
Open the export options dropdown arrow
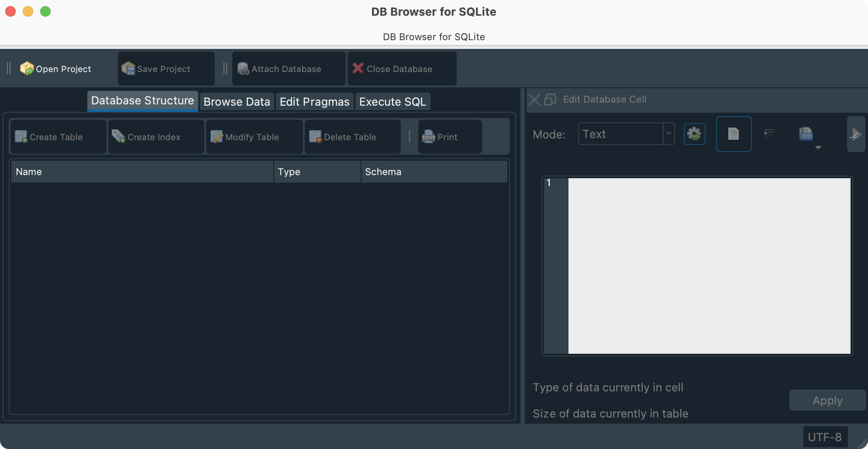pos(818,148)
